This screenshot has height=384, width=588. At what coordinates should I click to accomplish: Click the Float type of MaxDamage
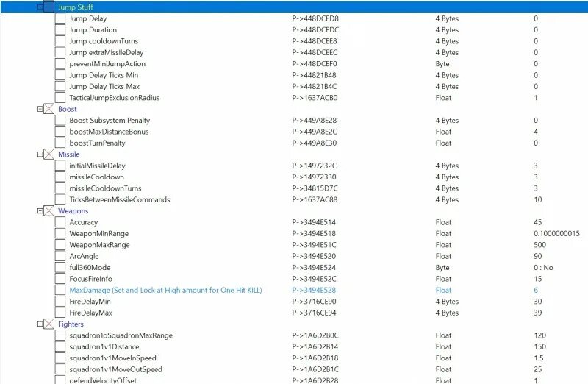click(444, 290)
